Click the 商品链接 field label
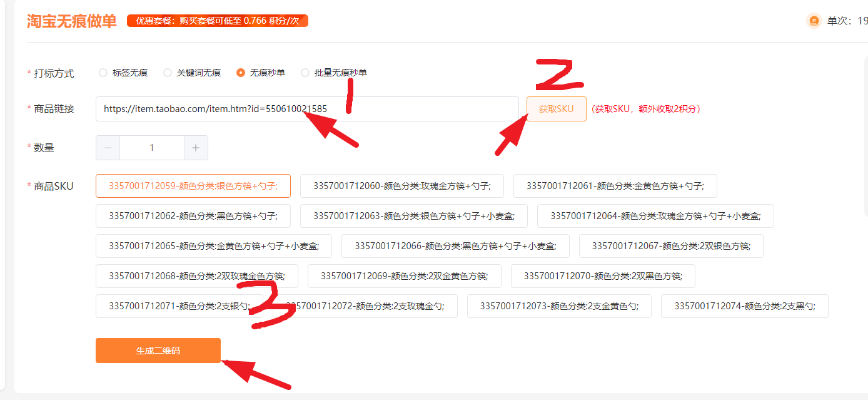868x400 pixels. (x=54, y=108)
